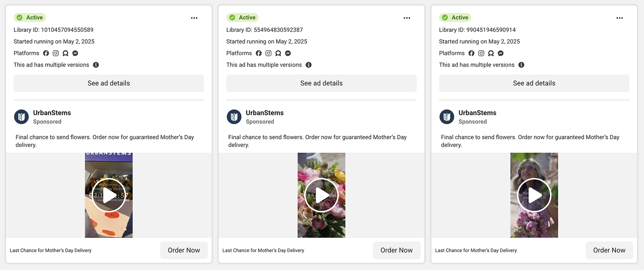
Task: Click 'Final chance to send flowers' text on ad 1010457094550589
Action: pyautogui.click(x=105, y=141)
